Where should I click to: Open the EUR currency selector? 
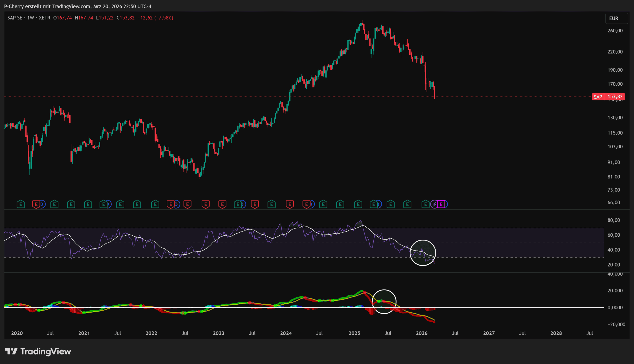(x=616, y=18)
